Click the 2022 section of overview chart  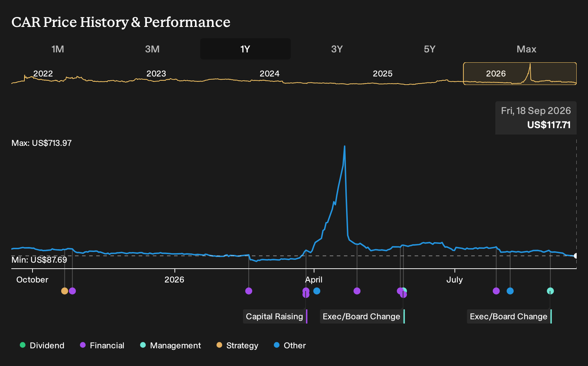pos(43,74)
